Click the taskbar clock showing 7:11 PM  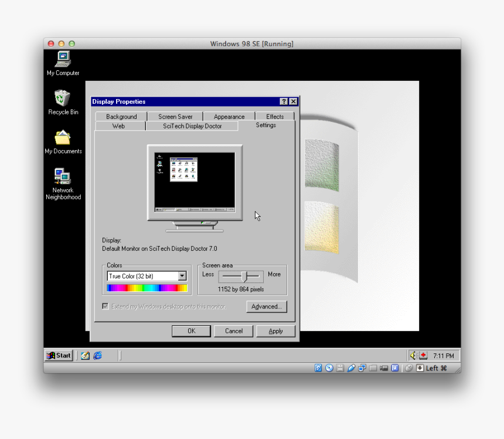coord(443,356)
